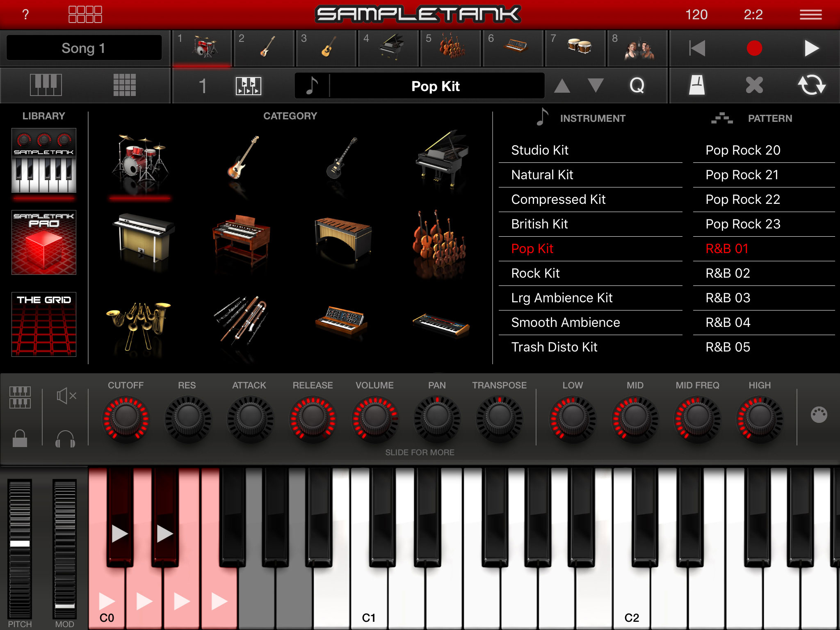Open the hamburger menu top right
The height and width of the screenshot is (630, 840).
pyautogui.click(x=810, y=14)
